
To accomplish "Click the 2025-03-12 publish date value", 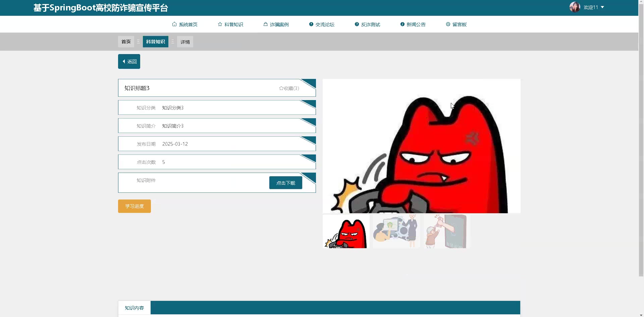I will pos(175,144).
